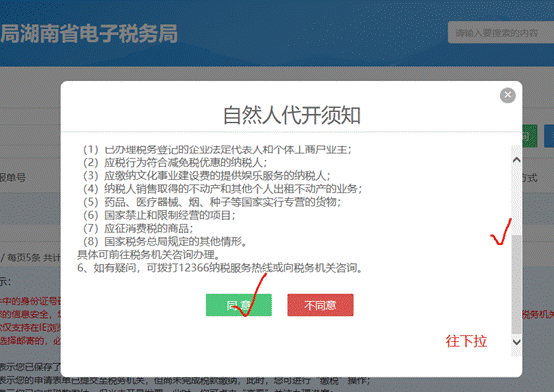The height and width of the screenshot is (392, 554).
Task: Click text 具体可前往税务机关咨询办理
Action: [149, 255]
